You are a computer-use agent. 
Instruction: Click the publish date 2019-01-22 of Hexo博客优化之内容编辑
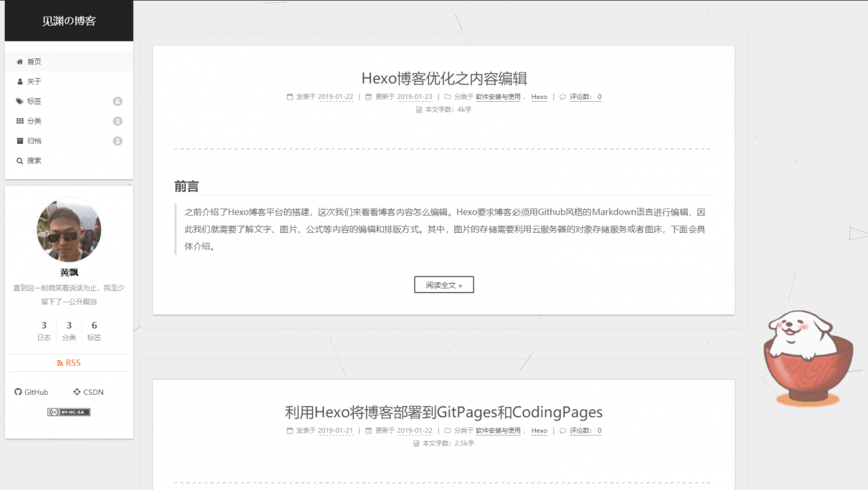coord(336,97)
